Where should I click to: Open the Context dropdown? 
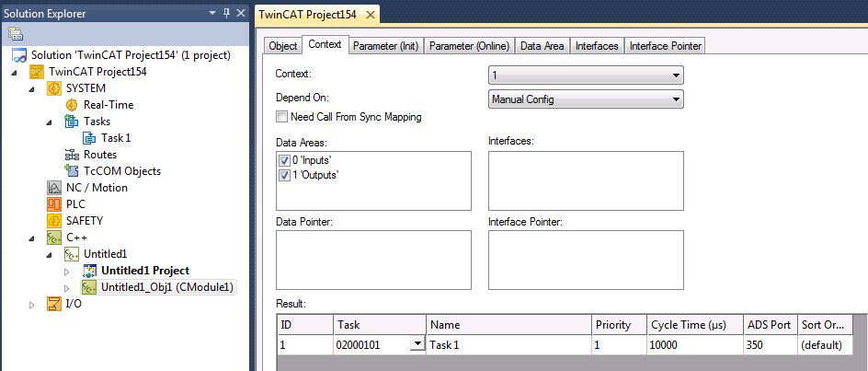(675, 75)
